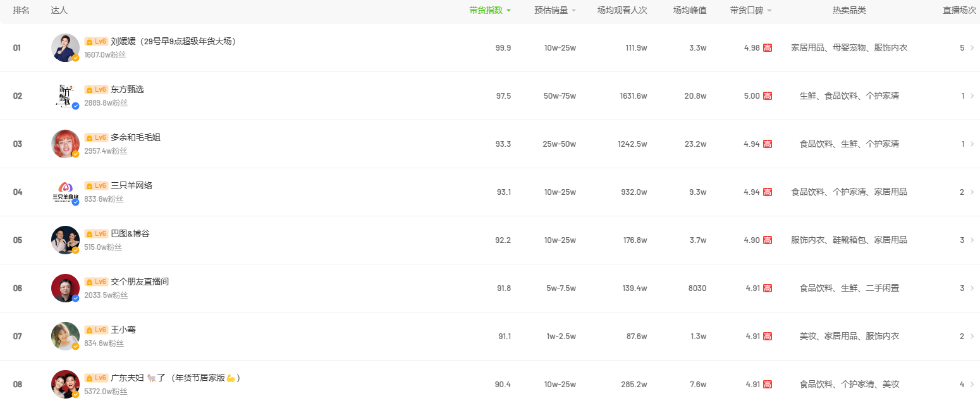Open 刘媛媛 avatar thumbnail
The width and height of the screenshot is (980, 408).
pos(65,47)
